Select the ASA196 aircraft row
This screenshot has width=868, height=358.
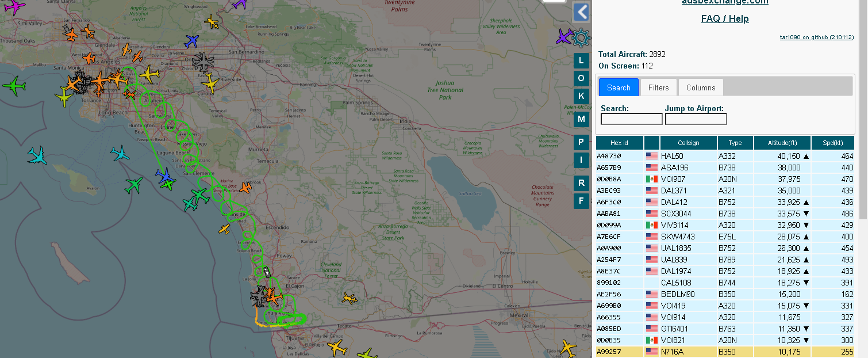pos(725,167)
